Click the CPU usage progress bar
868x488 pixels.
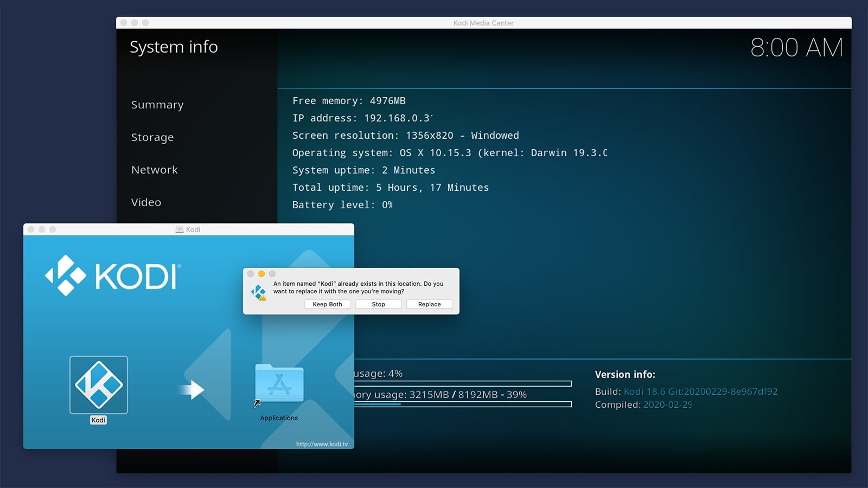point(463,383)
